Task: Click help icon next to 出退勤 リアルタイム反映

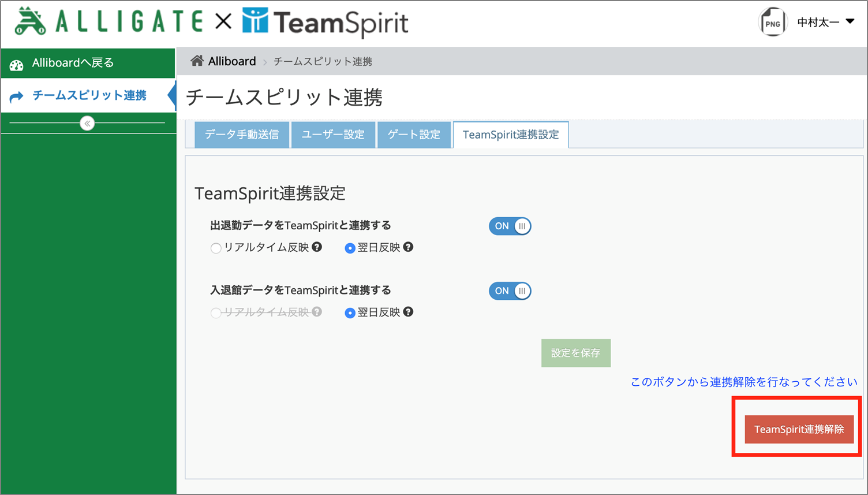Action: [x=317, y=247]
